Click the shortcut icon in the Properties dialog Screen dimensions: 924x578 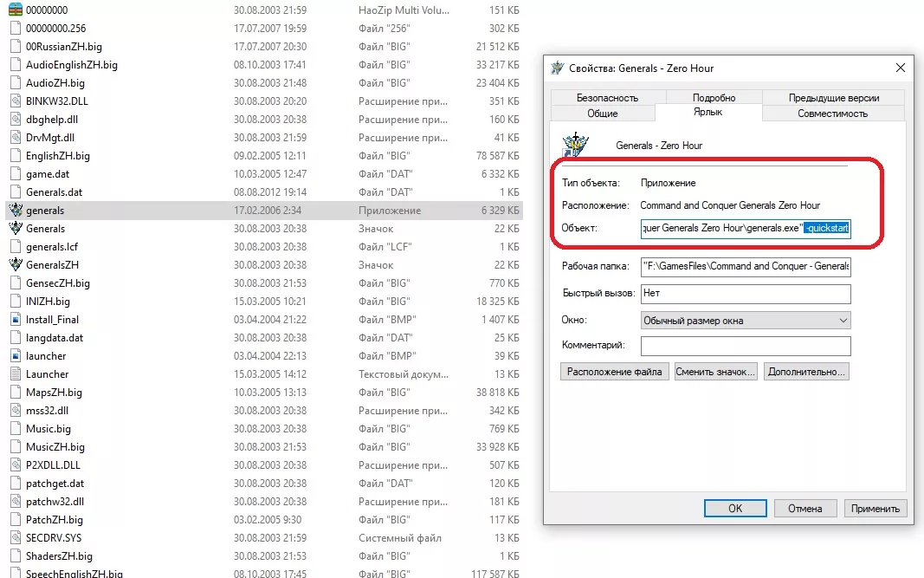coord(575,145)
